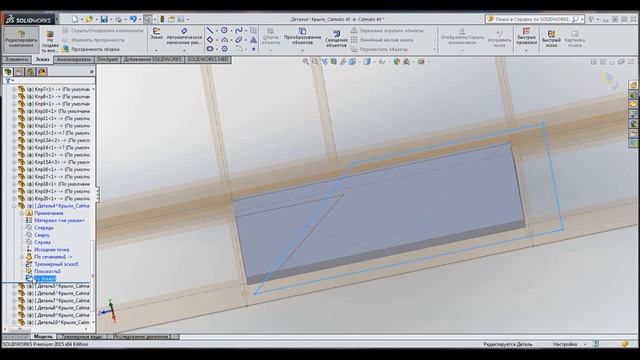This screenshot has width=640, height=360.
Task: Select the Arc sketch tool
Action: tap(224, 40)
